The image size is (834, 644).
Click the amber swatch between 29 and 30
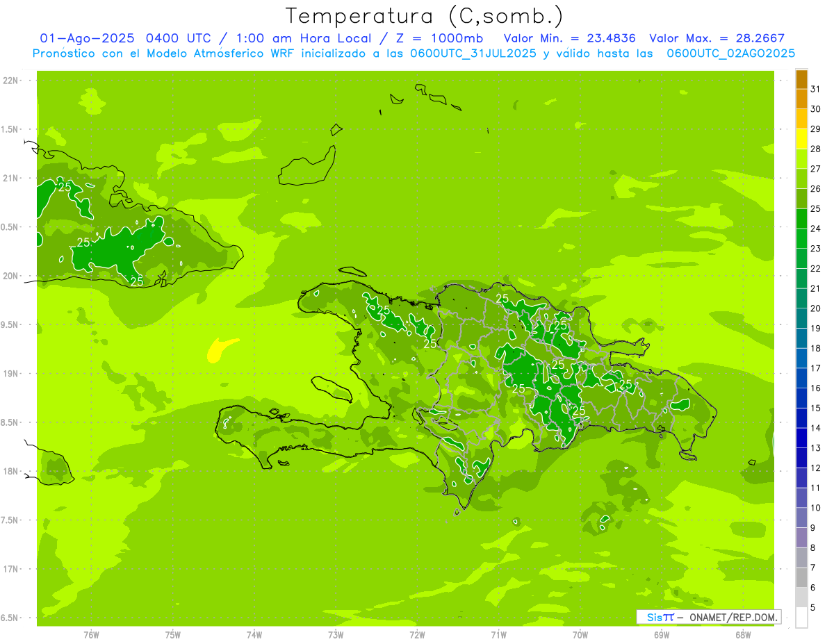(801, 119)
